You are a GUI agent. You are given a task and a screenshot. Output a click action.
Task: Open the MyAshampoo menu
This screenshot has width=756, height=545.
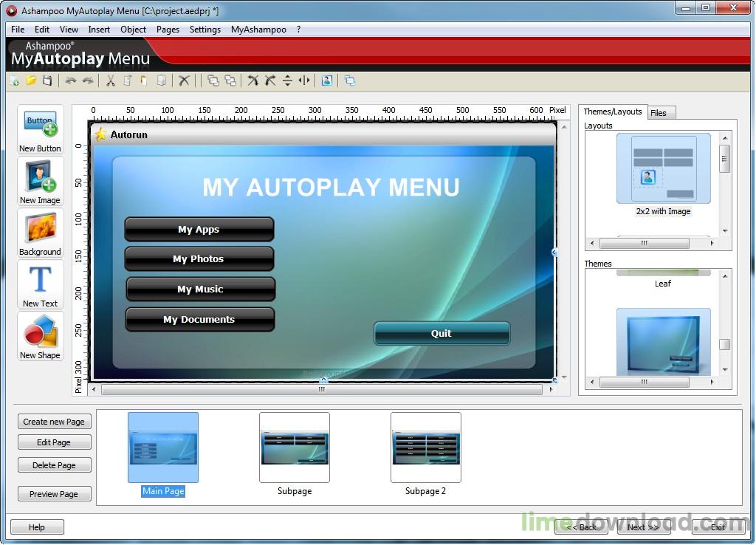click(x=258, y=30)
